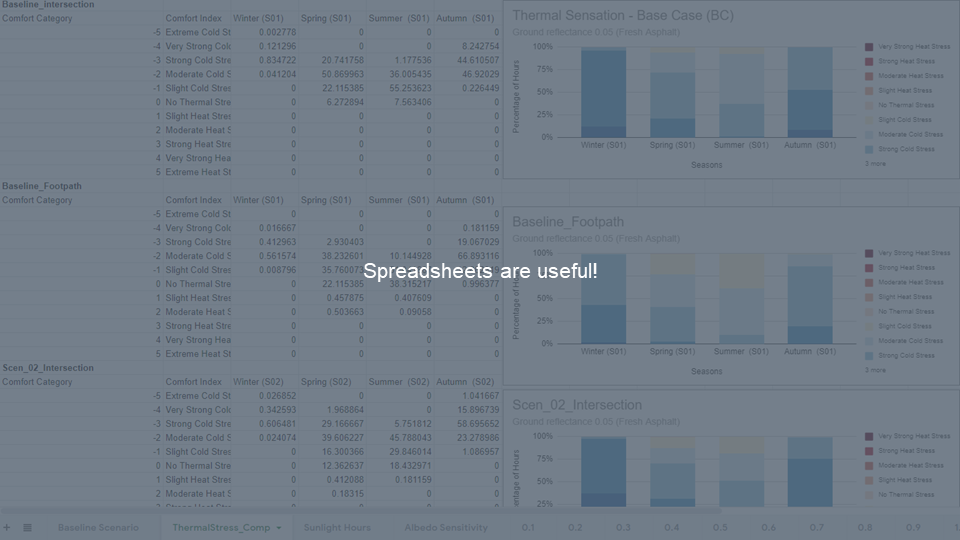The width and height of the screenshot is (960, 540).
Task: Select the Autumn (S02) column header cell
Action: point(468,382)
